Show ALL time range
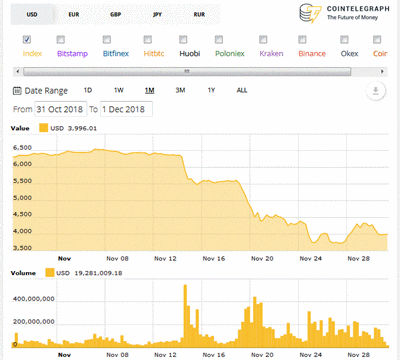The height and width of the screenshot is (360, 400). 242,90
